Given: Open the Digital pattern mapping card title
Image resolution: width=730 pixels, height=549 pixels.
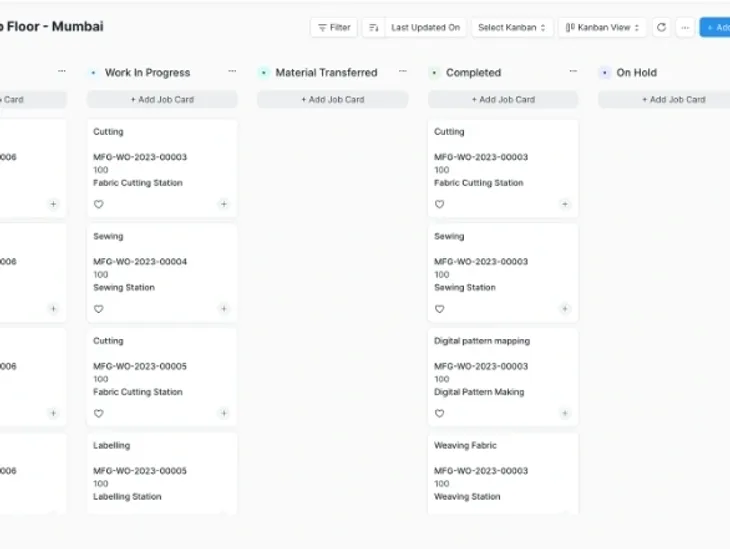Looking at the screenshot, I should point(482,341).
